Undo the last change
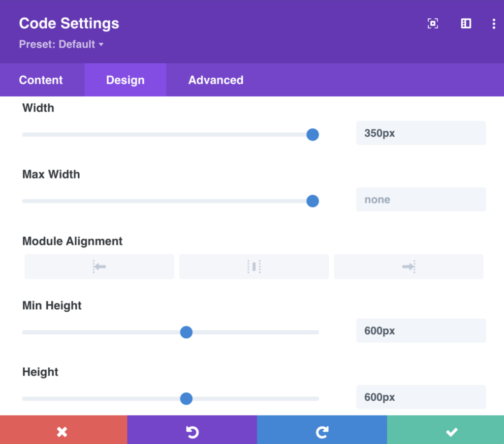 (x=192, y=430)
